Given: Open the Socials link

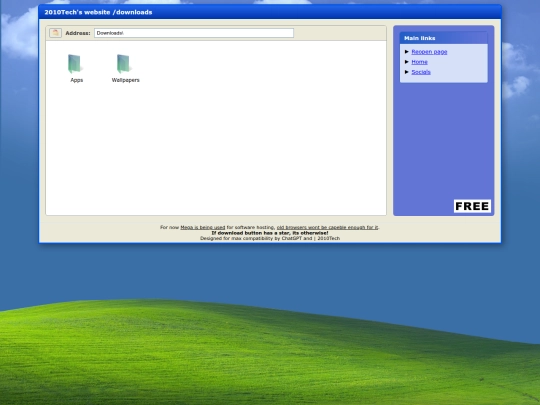Looking at the screenshot, I should (421, 72).
